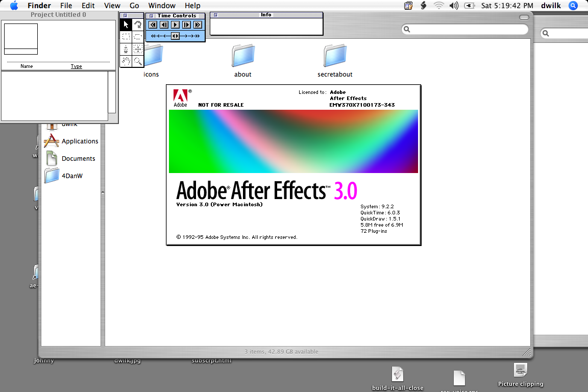The width and height of the screenshot is (588, 392).
Task: Click the shuttle slider knob in Time Controls
Action: (x=175, y=36)
